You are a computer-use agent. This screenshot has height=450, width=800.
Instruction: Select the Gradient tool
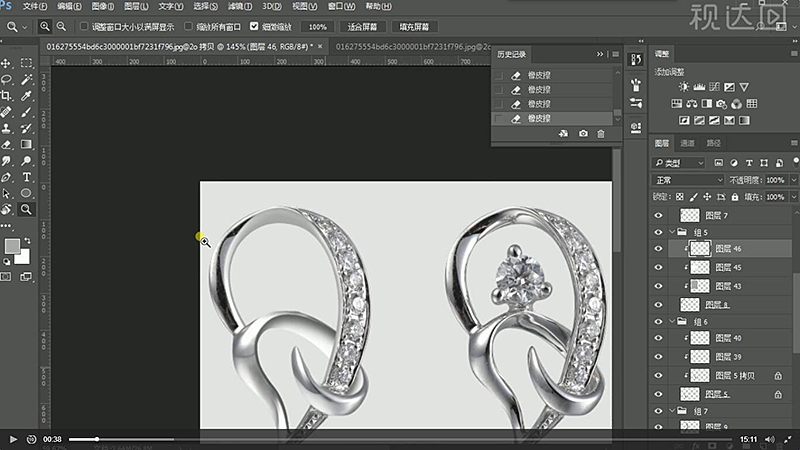pos(26,145)
